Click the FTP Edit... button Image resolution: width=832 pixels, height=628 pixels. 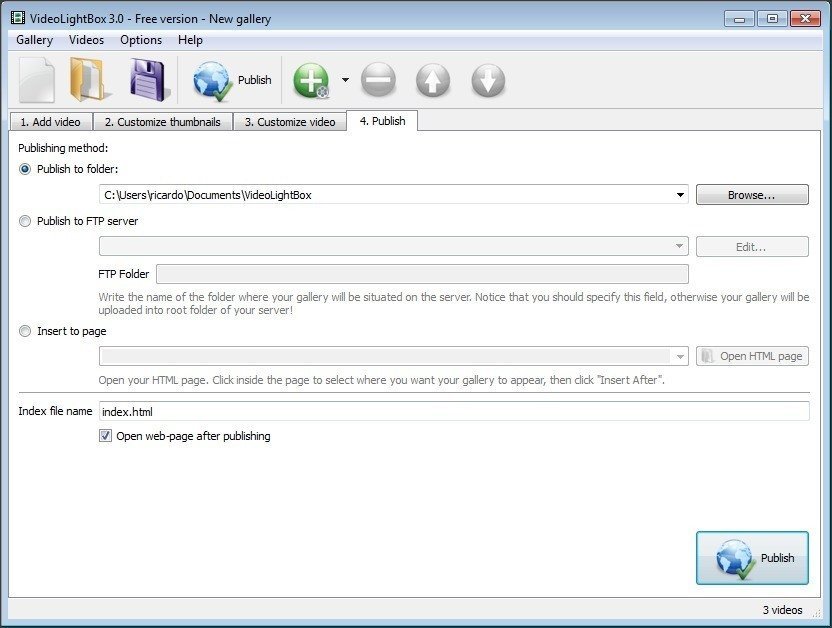[x=752, y=247]
